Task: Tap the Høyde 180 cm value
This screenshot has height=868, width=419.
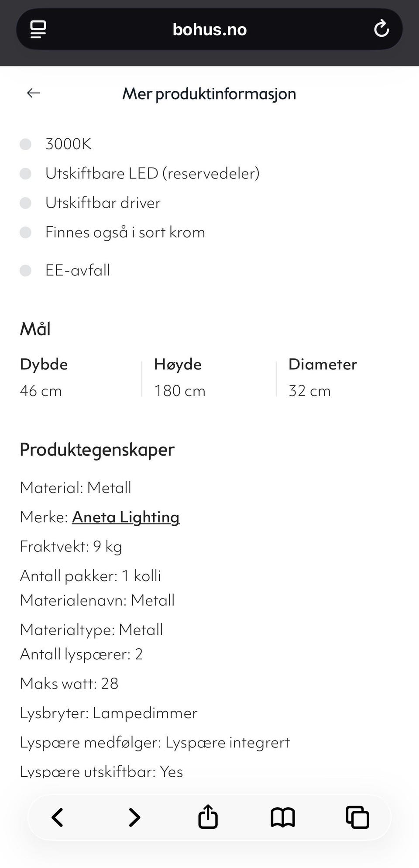Action: (179, 391)
